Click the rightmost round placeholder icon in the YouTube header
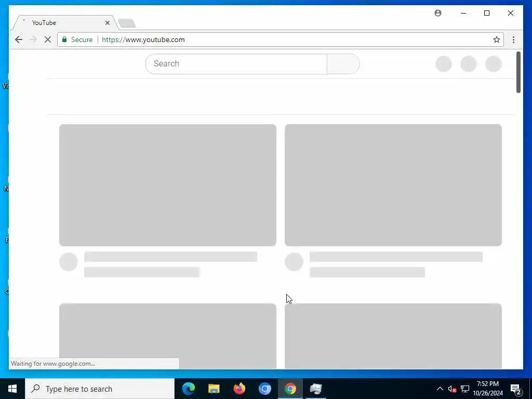The height and width of the screenshot is (399, 532). [x=494, y=64]
